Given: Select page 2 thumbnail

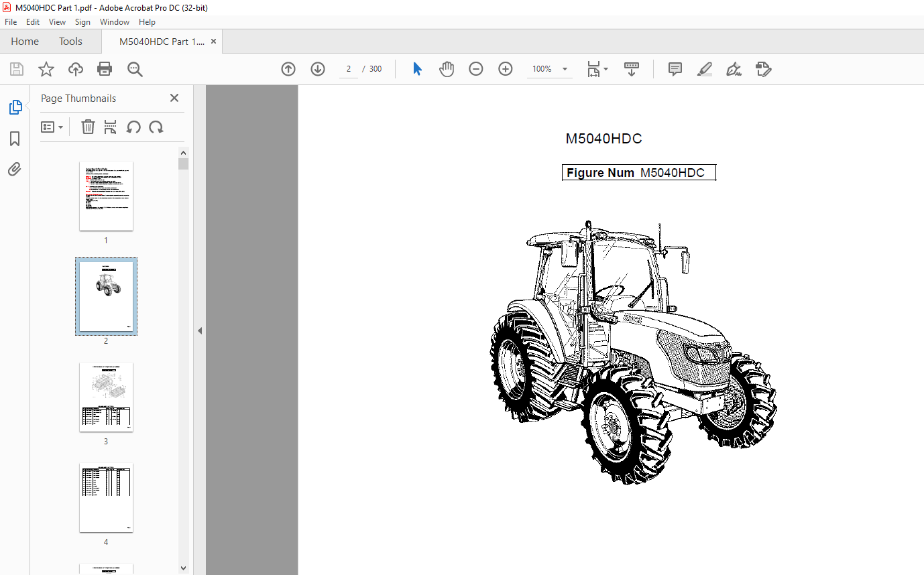Looking at the screenshot, I should tap(106, 296).
